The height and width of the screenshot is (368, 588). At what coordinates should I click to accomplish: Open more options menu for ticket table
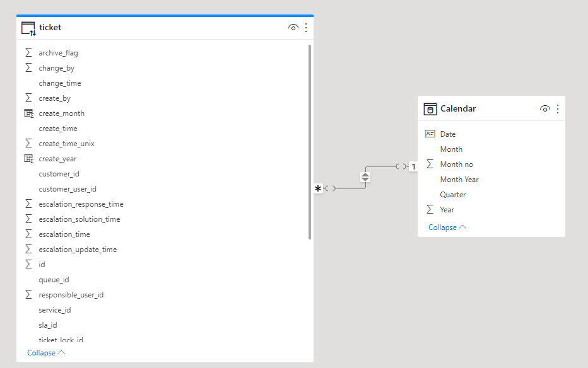click(x=306, y=27)
